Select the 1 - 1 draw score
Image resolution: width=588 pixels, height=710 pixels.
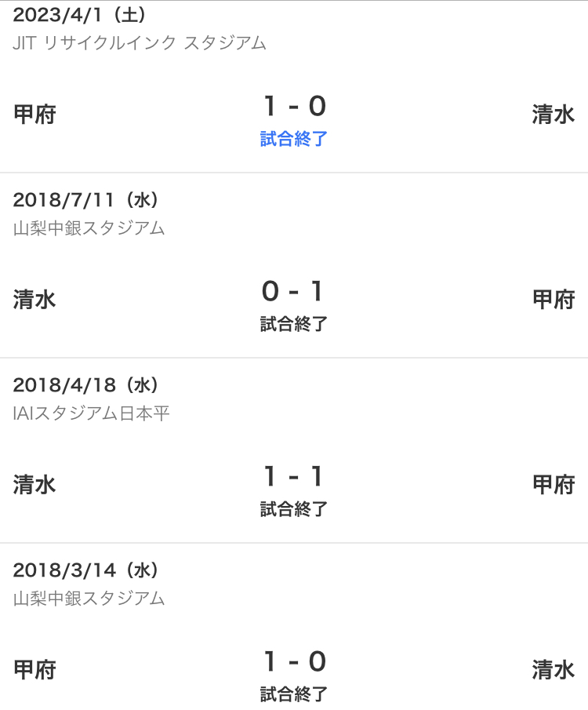click(294, 476)
